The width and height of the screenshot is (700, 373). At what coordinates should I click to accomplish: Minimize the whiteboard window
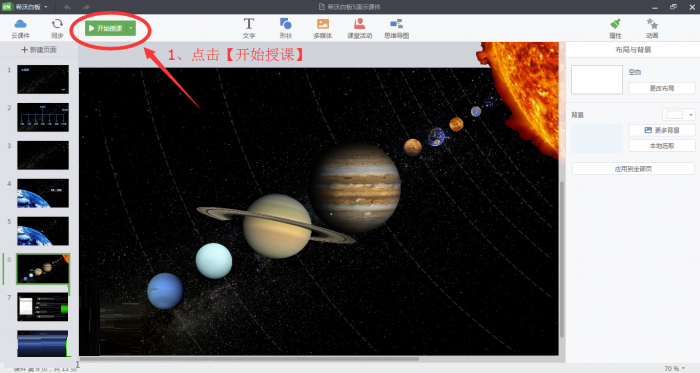point(655,7)
